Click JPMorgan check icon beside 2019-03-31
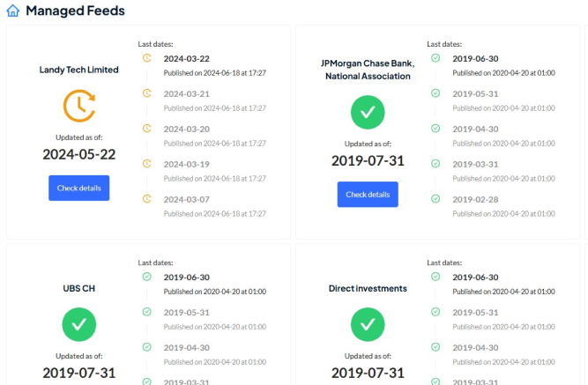The image size is (588, 385). [x=435, y=164]
